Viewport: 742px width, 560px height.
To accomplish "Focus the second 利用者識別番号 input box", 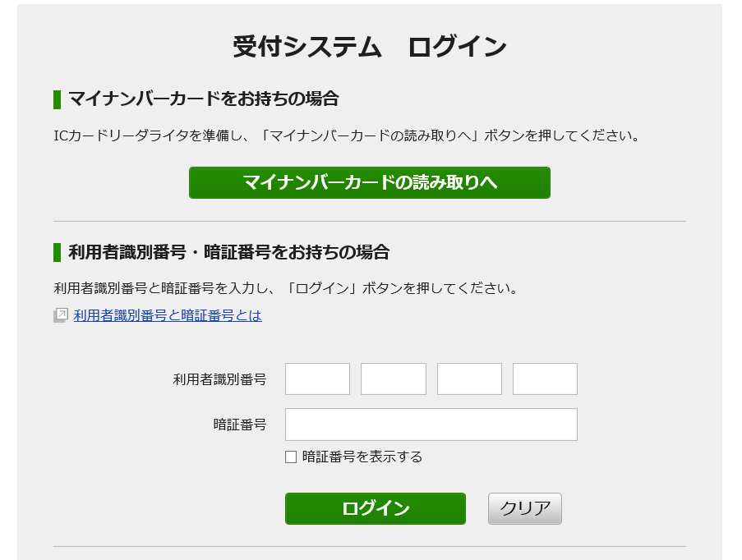I will 394,379.
